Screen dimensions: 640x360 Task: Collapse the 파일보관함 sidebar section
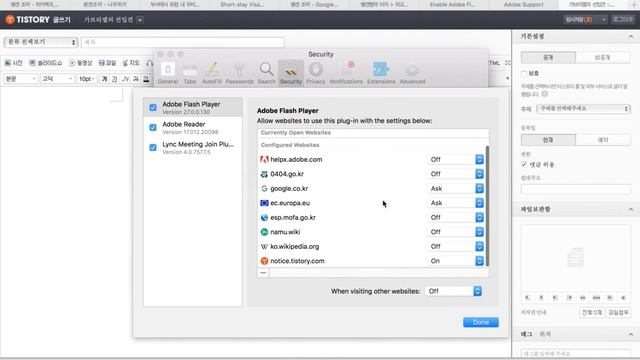(631, 209)
